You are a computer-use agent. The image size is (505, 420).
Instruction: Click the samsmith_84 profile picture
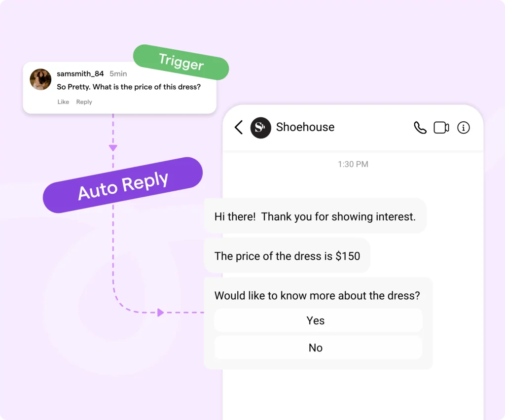pos(40,79)
